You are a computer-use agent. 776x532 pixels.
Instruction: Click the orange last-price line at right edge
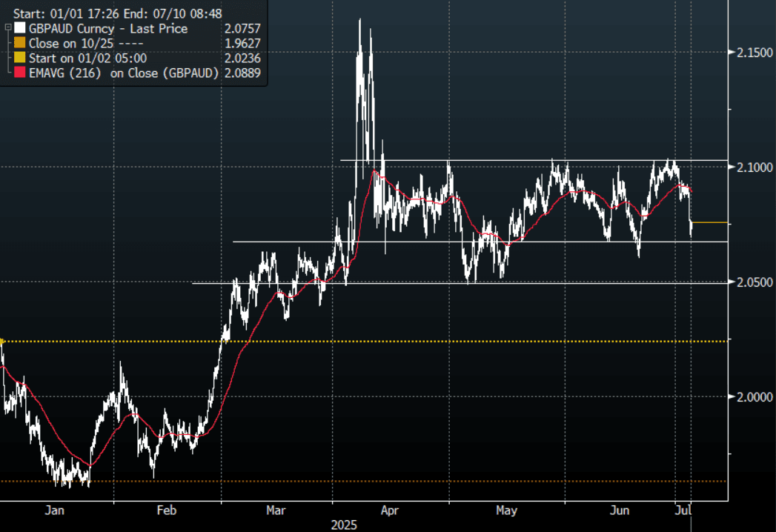(x=709, y=222)
